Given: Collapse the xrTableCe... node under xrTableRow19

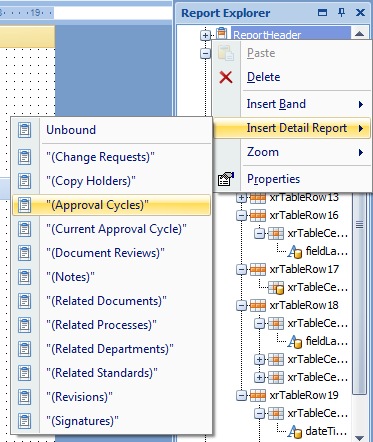Looking at the screenshot, I should pos(259,413).
